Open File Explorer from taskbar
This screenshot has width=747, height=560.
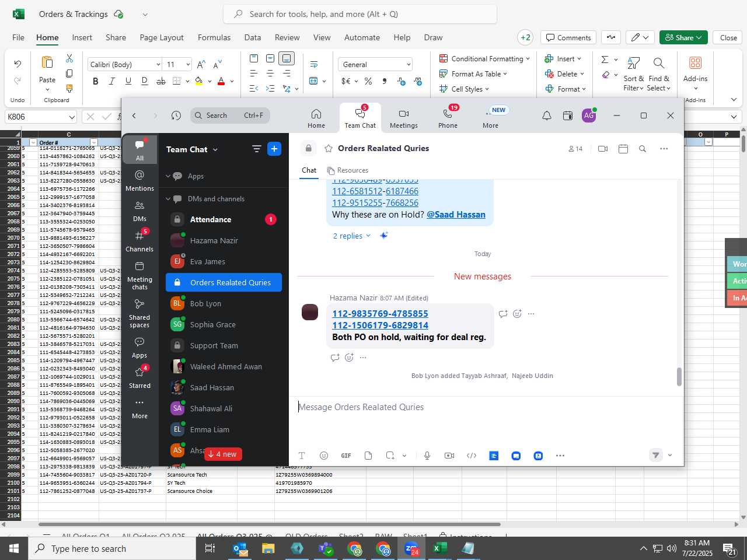click(x=268, y=548)
